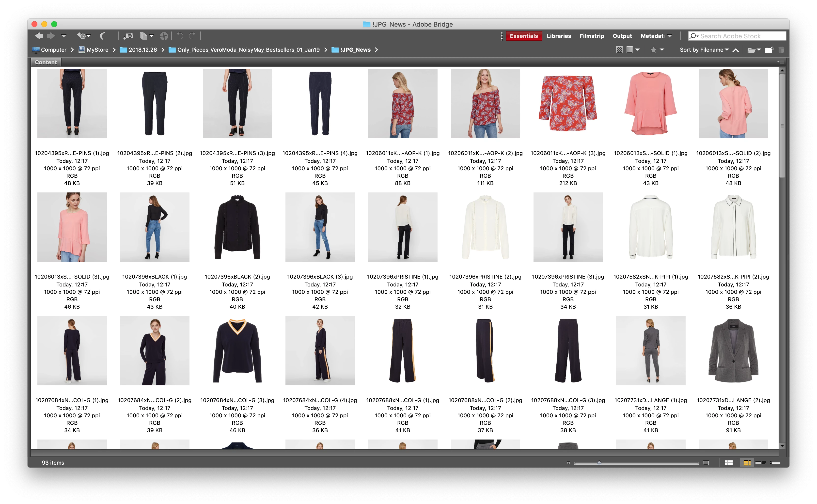Enable lock thumbnail grid view
This screenshot has height=504, width=817.
pos(729,463)
